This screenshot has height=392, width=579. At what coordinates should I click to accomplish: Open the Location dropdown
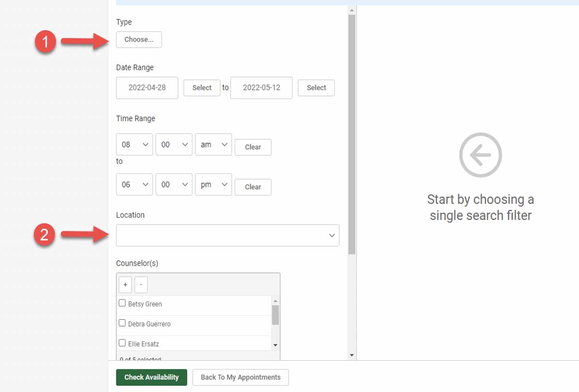point(227,235)
